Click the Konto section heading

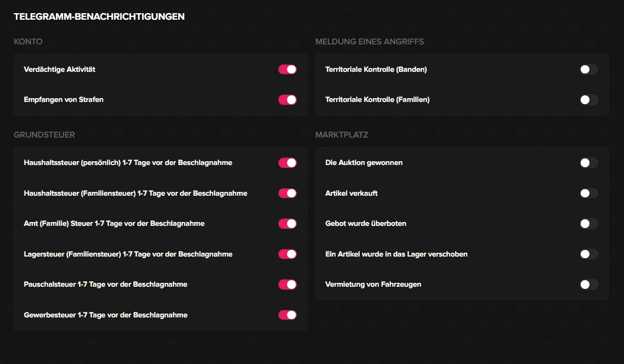click(28, 42)
